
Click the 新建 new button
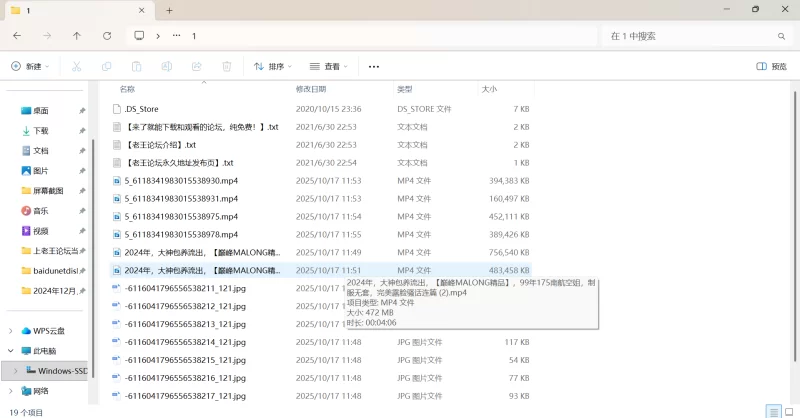tap(29, 66)
